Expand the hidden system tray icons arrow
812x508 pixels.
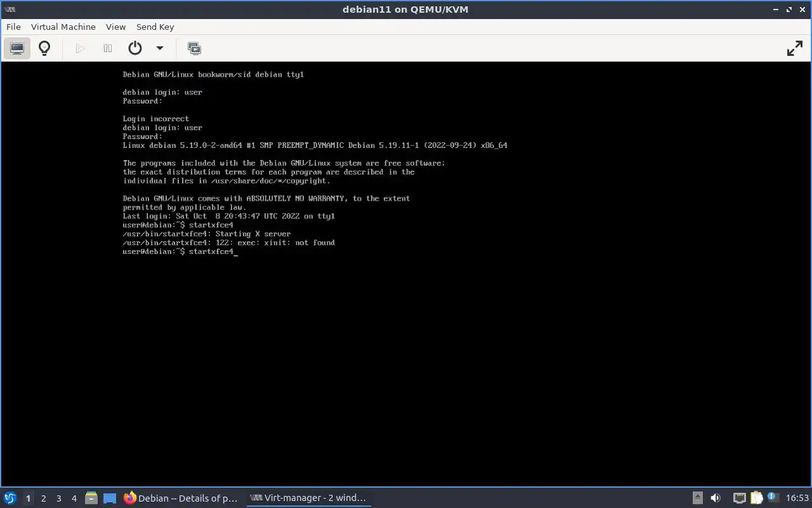pyautogui.click(x=698, y=498)
